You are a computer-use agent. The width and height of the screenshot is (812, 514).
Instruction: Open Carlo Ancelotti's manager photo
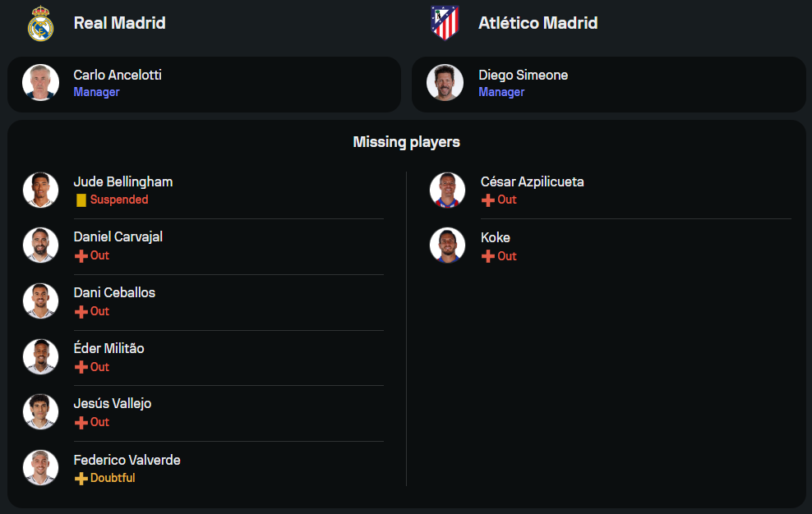point(40,83)
